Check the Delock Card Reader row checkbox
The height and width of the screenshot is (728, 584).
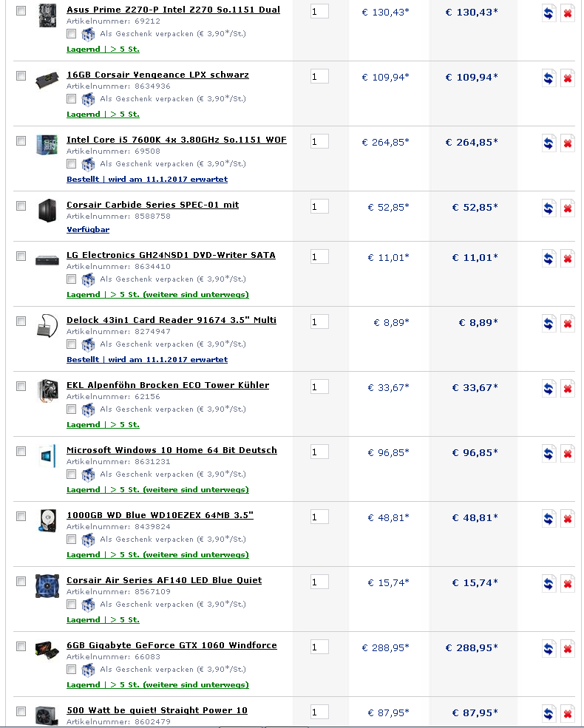[x=21, y=320]
